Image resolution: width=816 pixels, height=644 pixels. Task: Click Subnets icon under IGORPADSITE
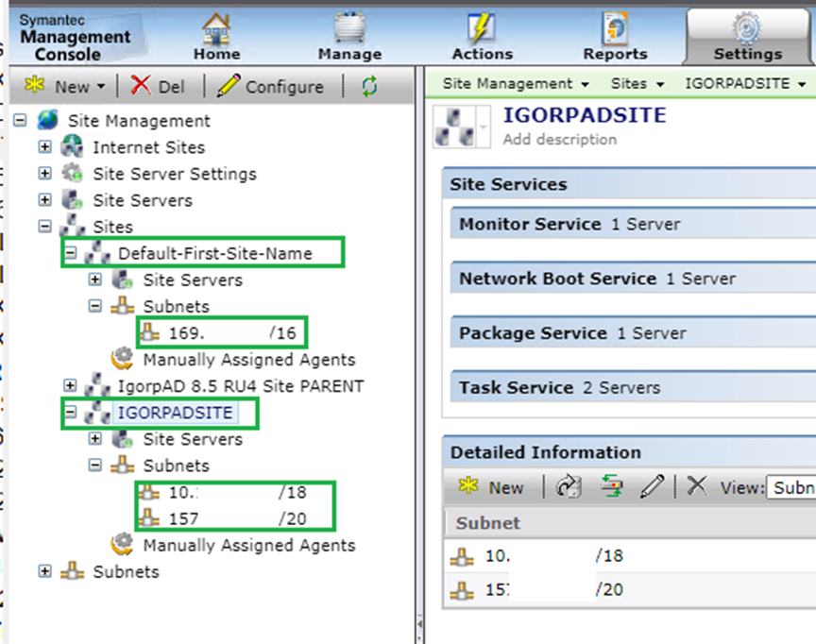[x=123, y=465]
